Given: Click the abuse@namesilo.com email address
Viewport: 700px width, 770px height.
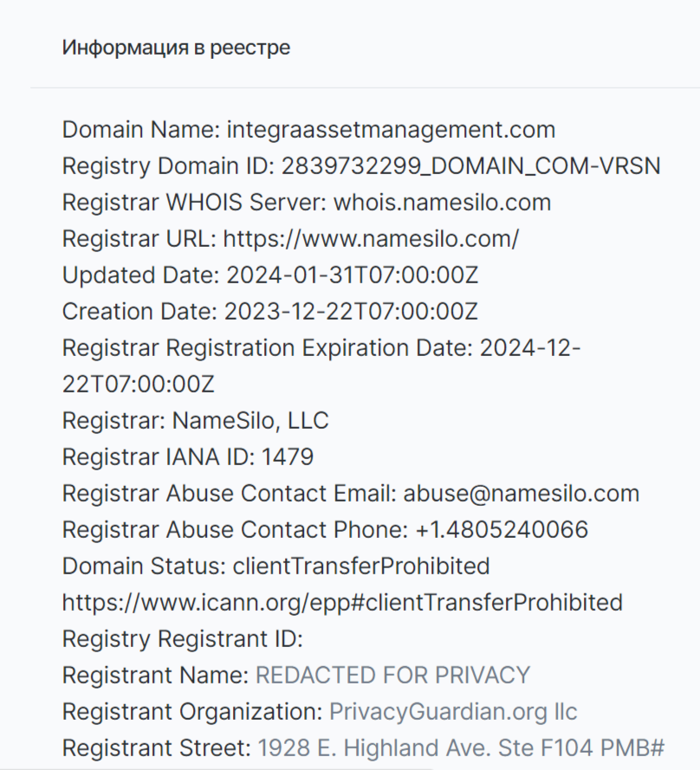Looking at the screenshot, I should pyautogui.click(x=521, y=494).
